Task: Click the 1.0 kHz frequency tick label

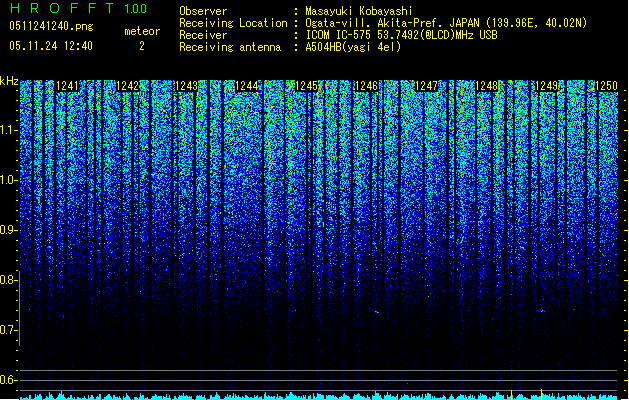Action: pos(9,181)
